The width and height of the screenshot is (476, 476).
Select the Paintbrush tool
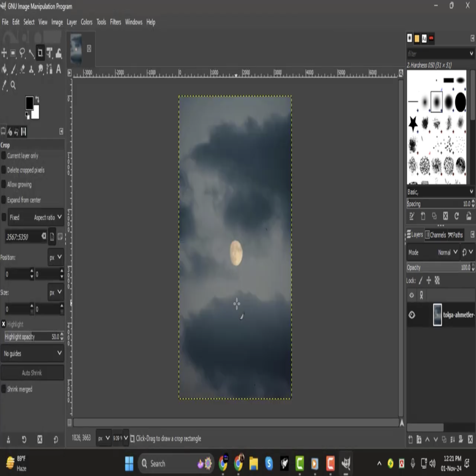point(13,69)
